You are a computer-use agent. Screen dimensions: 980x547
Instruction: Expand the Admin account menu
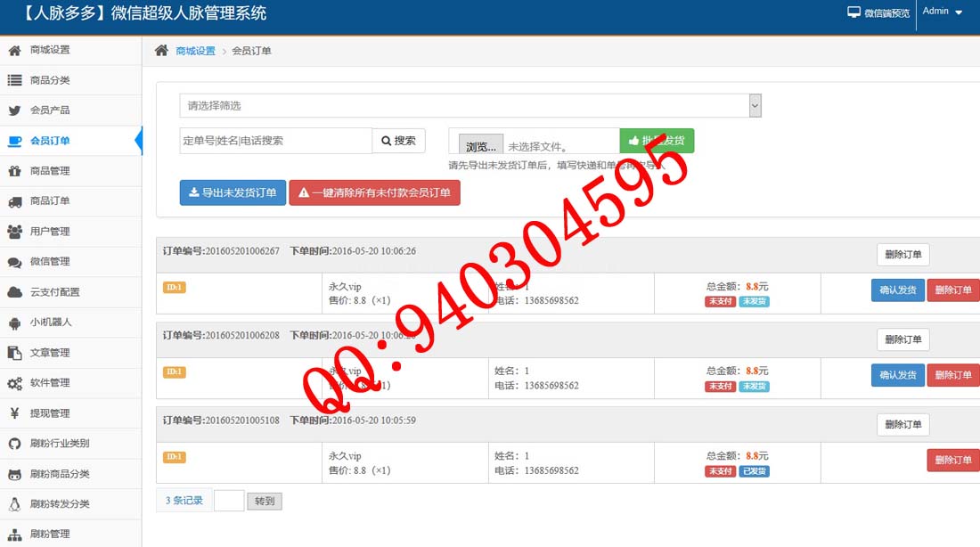[x=943, y=12]
